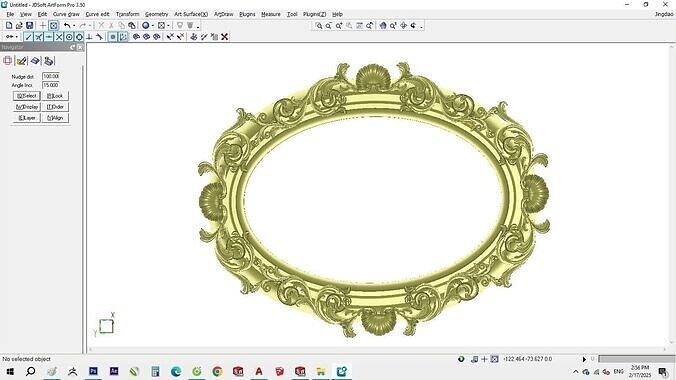Screen dimensions: 676x380
Task: Click the pan four-way arrow icon
Action: point(404,26)
